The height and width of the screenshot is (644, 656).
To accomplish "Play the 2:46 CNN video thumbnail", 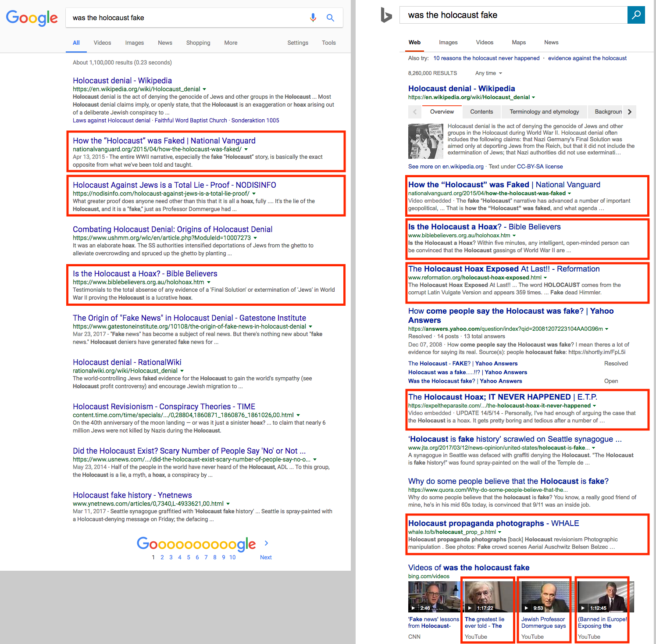I will point(434,597).
